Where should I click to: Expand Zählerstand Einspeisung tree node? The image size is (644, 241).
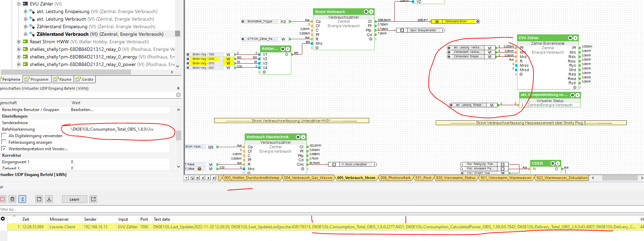point(26,26)
